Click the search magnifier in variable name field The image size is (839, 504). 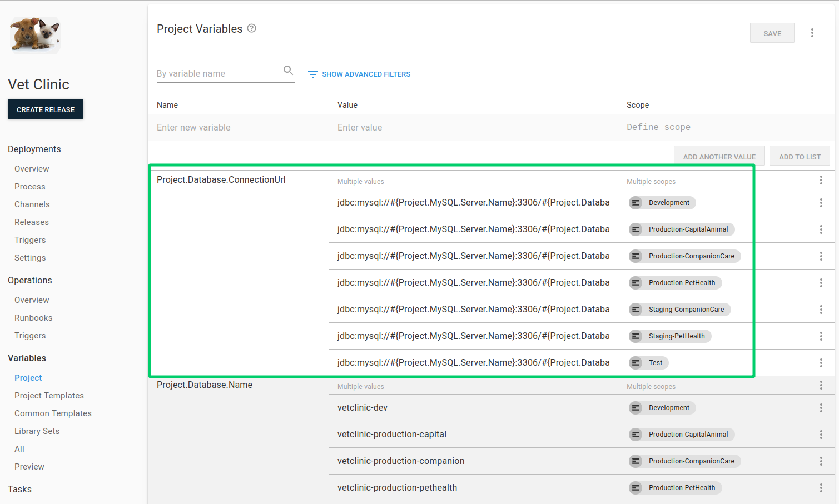tap(288, 70)
